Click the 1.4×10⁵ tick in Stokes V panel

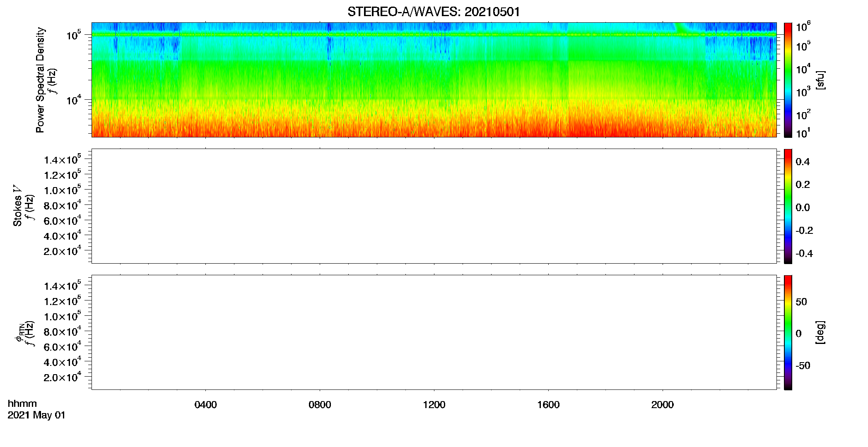pos(62,159)
